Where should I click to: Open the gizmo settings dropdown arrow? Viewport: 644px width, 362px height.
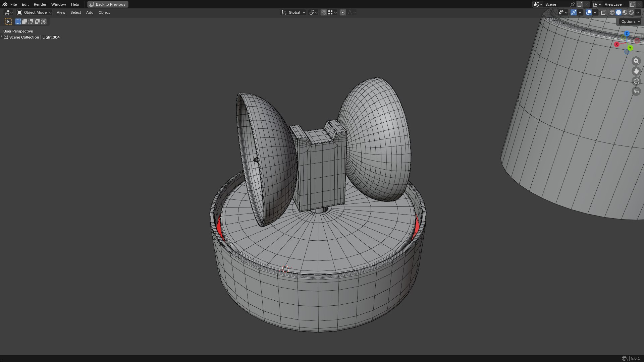click(x=580, y=12)
